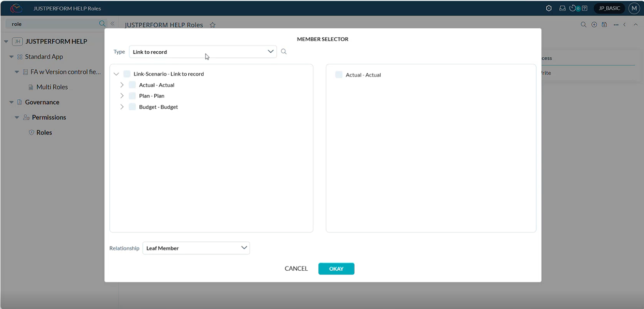Collapse sidebar with double chevron icon

point(112,24)
